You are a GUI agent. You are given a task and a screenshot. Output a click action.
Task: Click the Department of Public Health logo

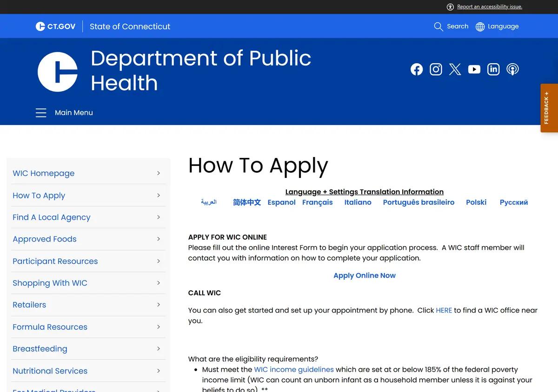(x=58, y=72)
